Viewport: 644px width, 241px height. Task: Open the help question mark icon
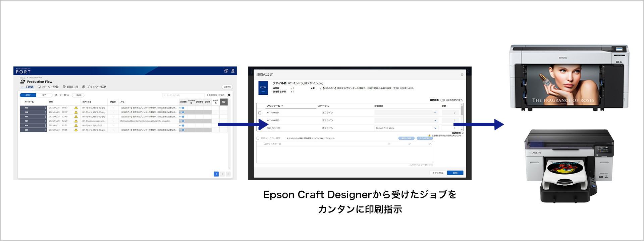pos(226,71)
